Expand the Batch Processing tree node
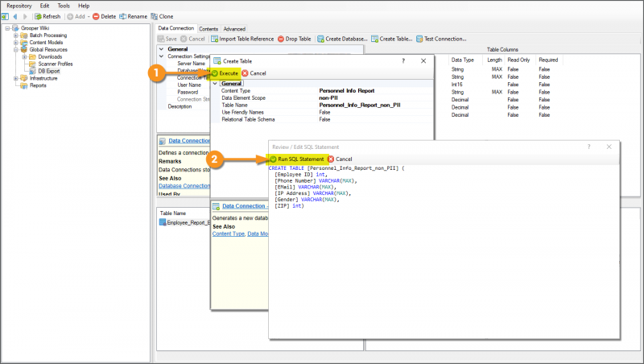 click(x=16, y=35)
